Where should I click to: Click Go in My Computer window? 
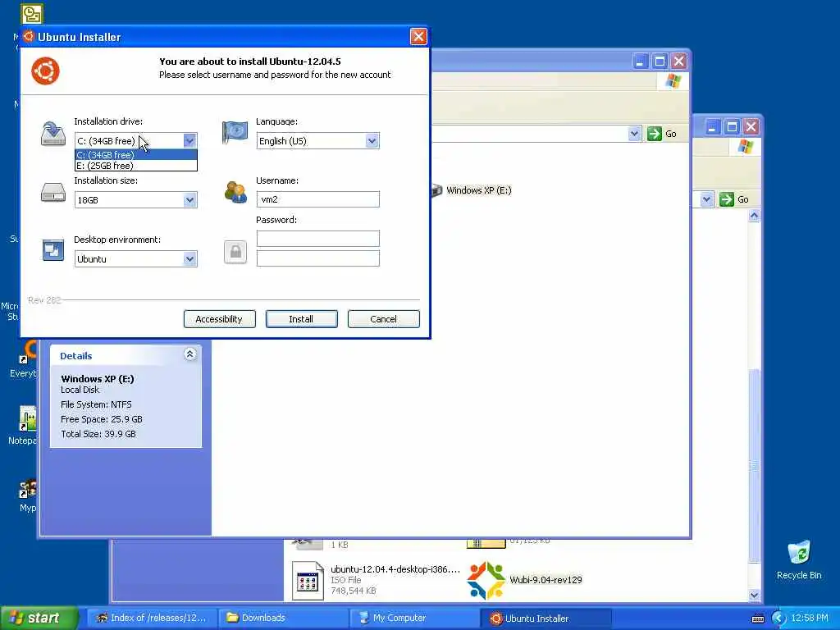(x=662, y=134)
